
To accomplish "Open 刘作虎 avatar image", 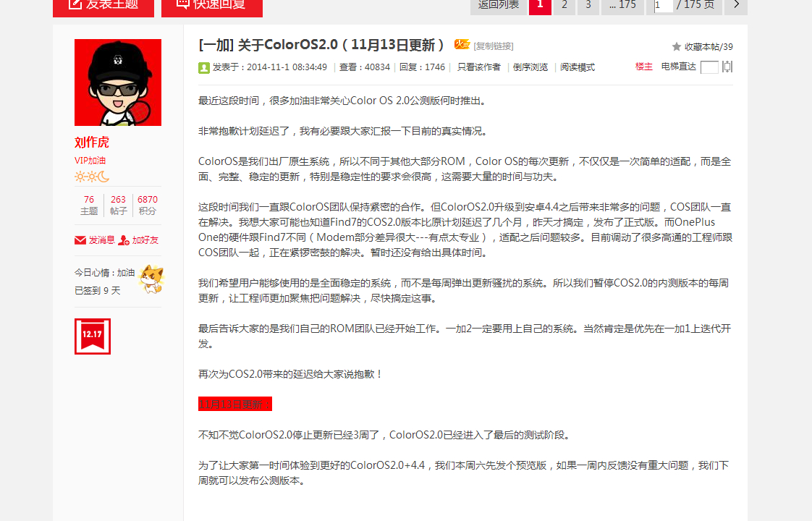I will 118,82.
